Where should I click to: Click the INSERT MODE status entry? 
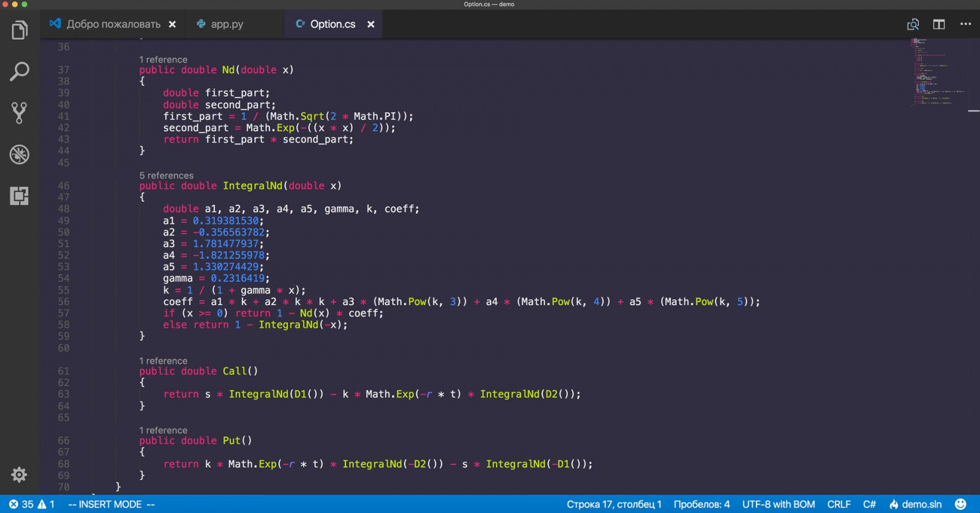tap(111, 504)
